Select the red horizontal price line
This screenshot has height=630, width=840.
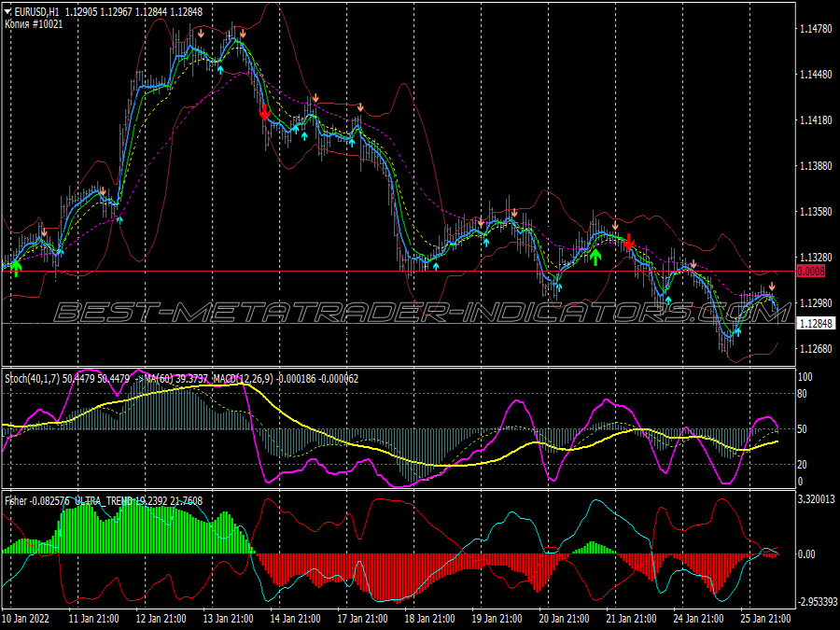pos(398,272)
